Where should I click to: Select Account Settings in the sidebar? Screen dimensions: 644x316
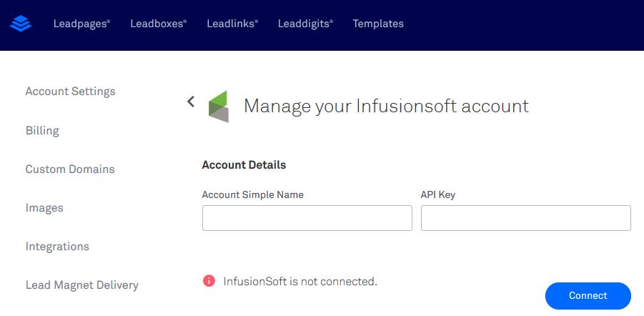tap(71, 92)
